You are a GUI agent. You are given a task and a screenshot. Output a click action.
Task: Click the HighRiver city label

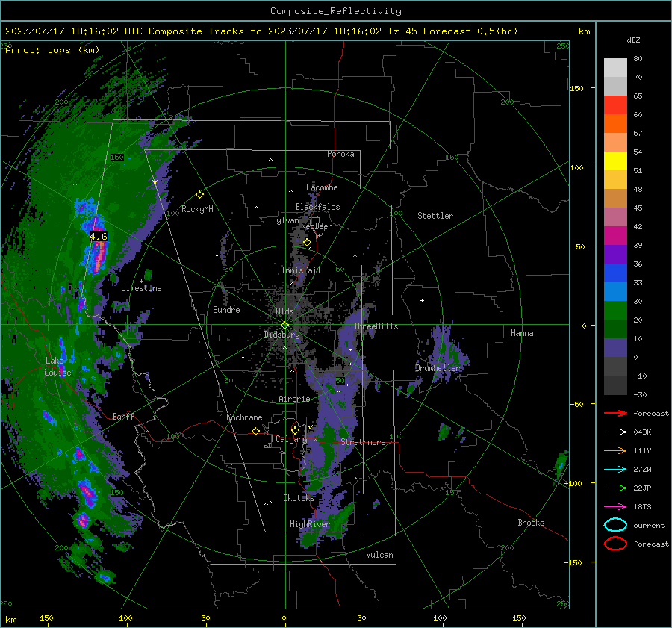tap(310, 524)
